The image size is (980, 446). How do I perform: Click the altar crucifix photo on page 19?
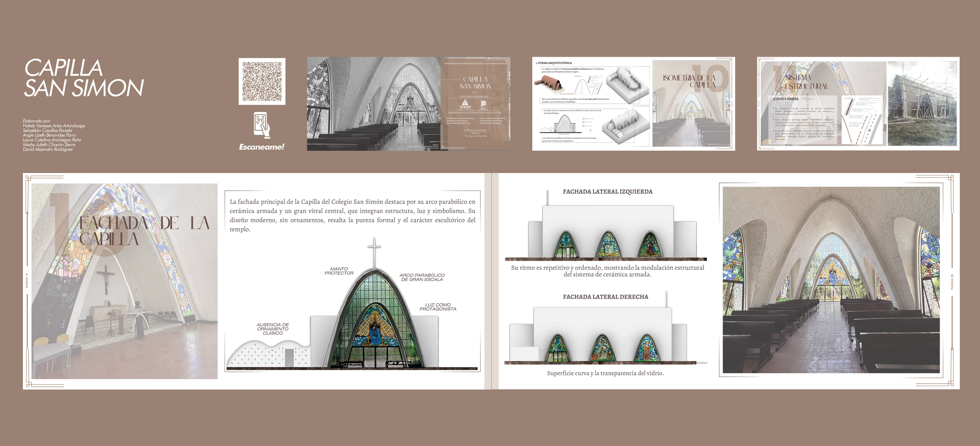[124, 281]
